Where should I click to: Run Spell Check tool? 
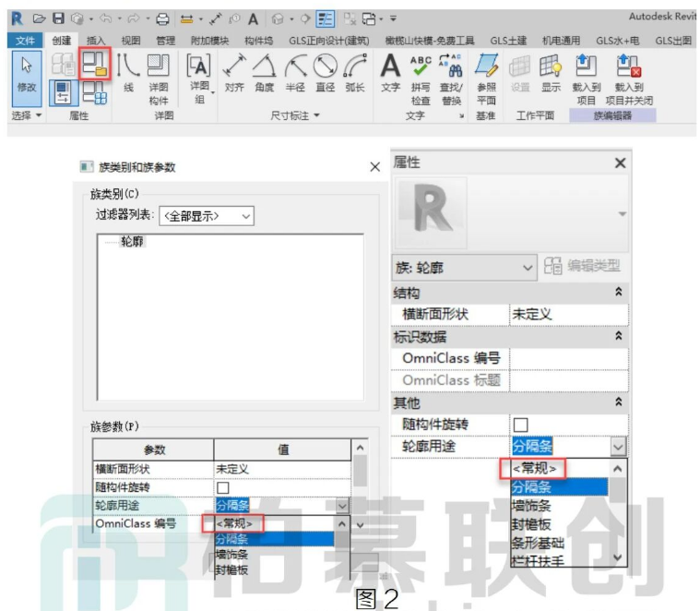[x=421, y=79]
